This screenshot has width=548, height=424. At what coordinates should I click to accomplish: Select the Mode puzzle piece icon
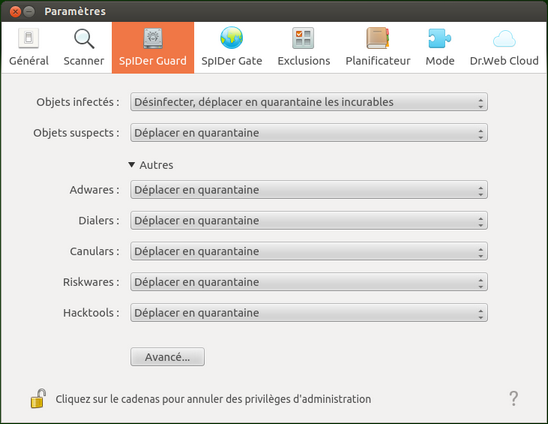pos(440,38)
